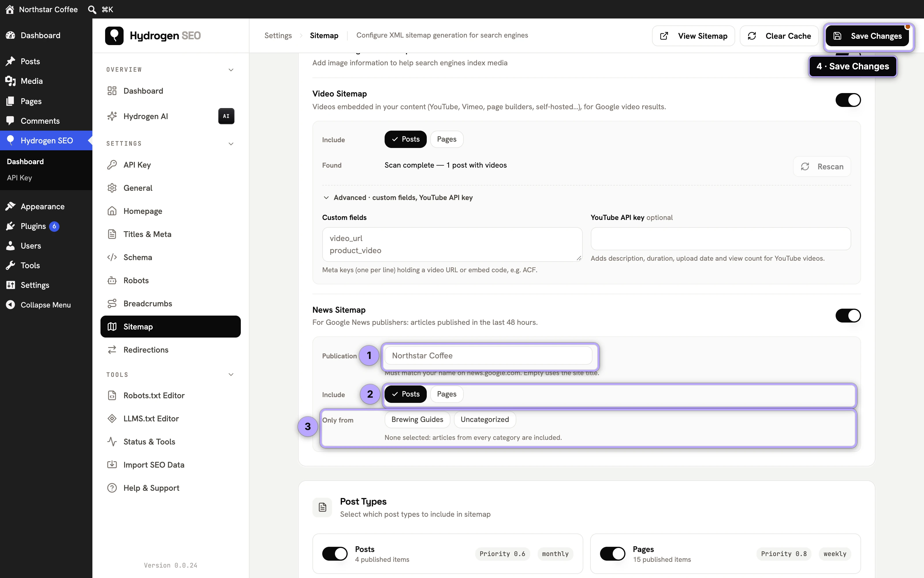
Task: Click the Settings breadcrumb link
Action: tap(278, 36)
